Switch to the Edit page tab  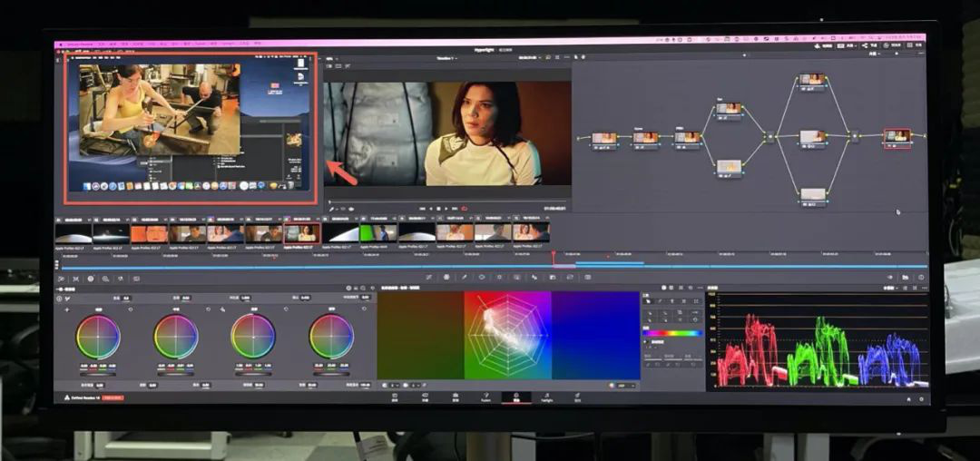point(456,397)
